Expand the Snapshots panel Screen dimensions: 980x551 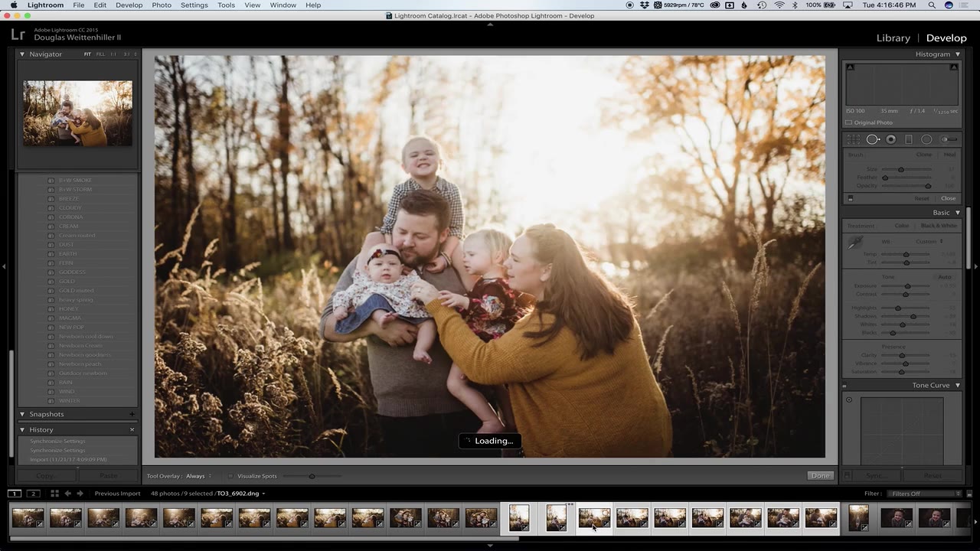tap(21, 414)
